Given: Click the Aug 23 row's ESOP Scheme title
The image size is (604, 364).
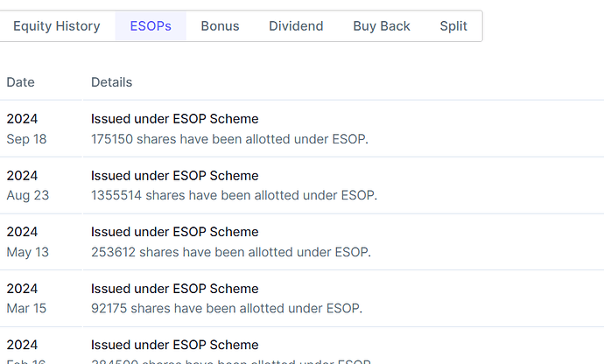Looking at the screenshot, I should point(175,176).
